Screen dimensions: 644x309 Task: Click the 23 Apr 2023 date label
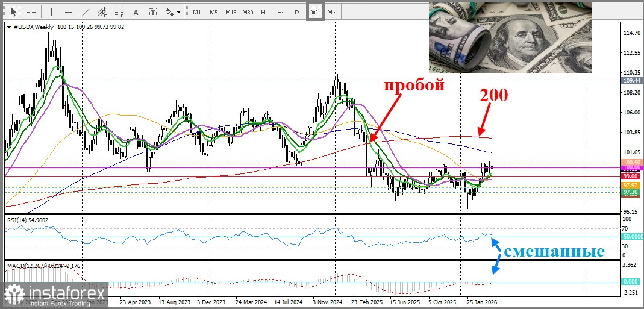coord(135,301)
